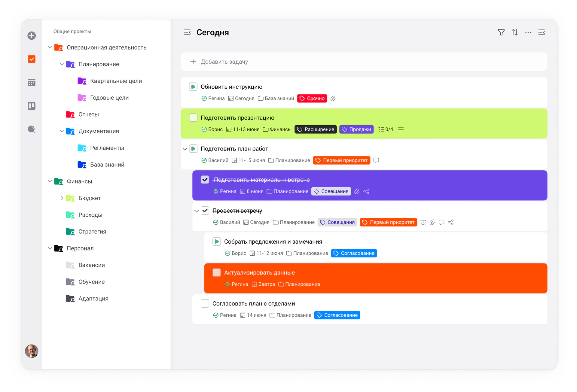Click the Первый приоритет tag on Подготовить план работ
577x392 pixels.
click(341, 160)
